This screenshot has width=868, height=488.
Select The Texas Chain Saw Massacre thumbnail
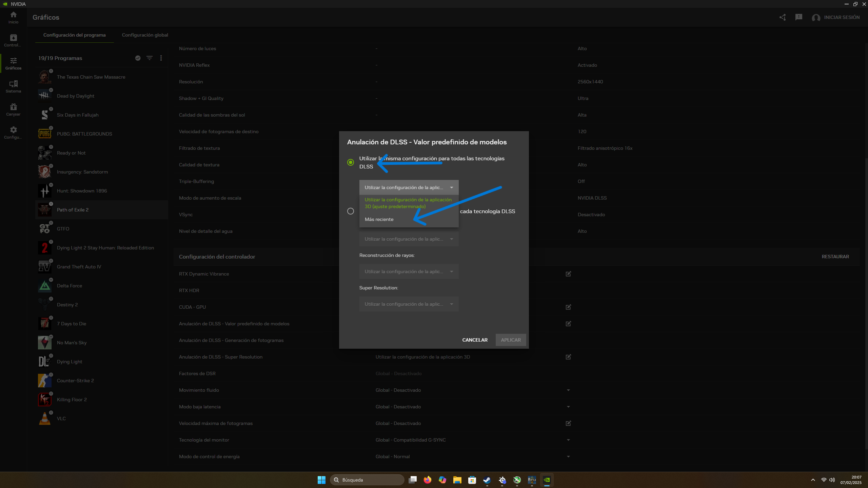(44, 77)
